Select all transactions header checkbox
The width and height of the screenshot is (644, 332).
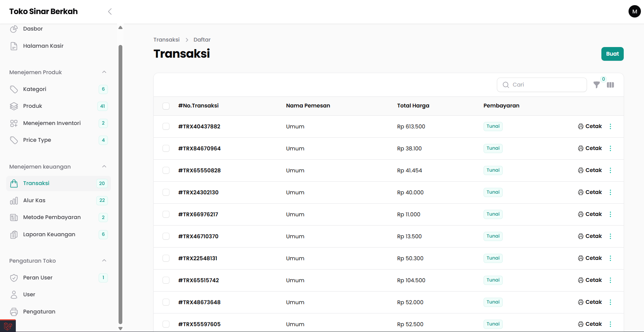pyautogui.click(x=166, y=106)
